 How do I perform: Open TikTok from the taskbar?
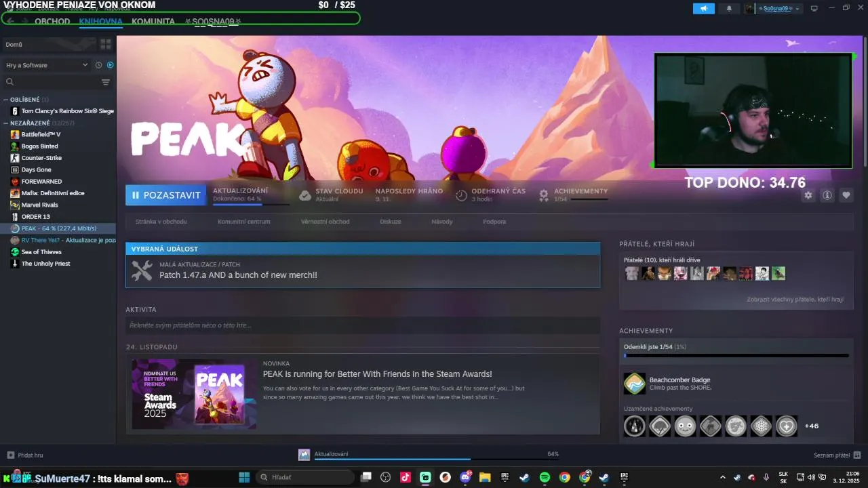pos(405,477)
